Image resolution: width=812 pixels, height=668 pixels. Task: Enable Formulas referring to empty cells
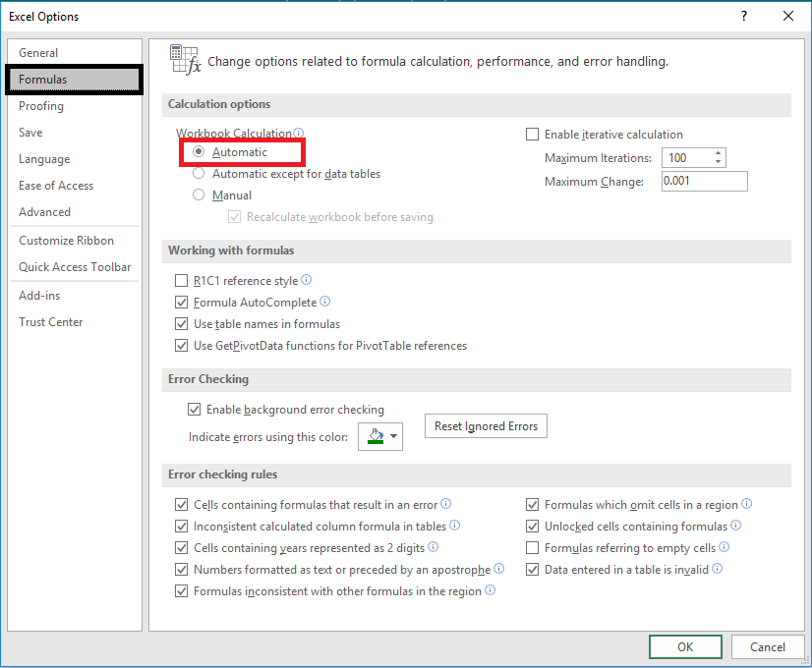(x=532, y=548)
